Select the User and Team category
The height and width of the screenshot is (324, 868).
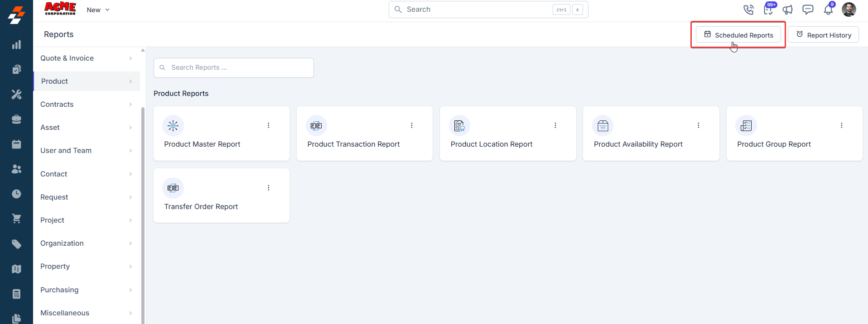tap(87, 151)
